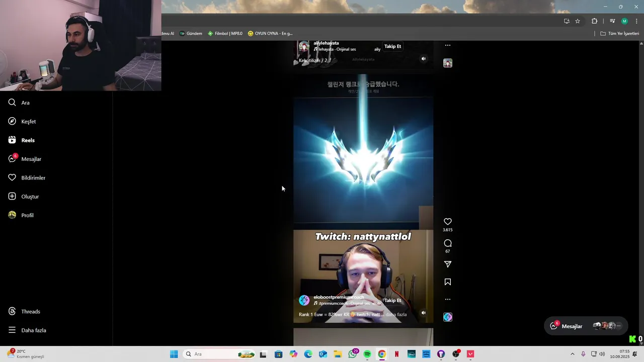Image resolution: width=644 pixels, height=362 pixels.
Task: Bookmark this page with star icon
Action: point(578,21)
